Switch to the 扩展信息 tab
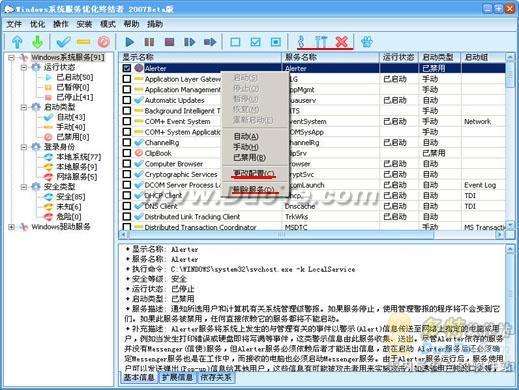The width and height of the screenshot is (519, 390). click(x=177, y=377)
